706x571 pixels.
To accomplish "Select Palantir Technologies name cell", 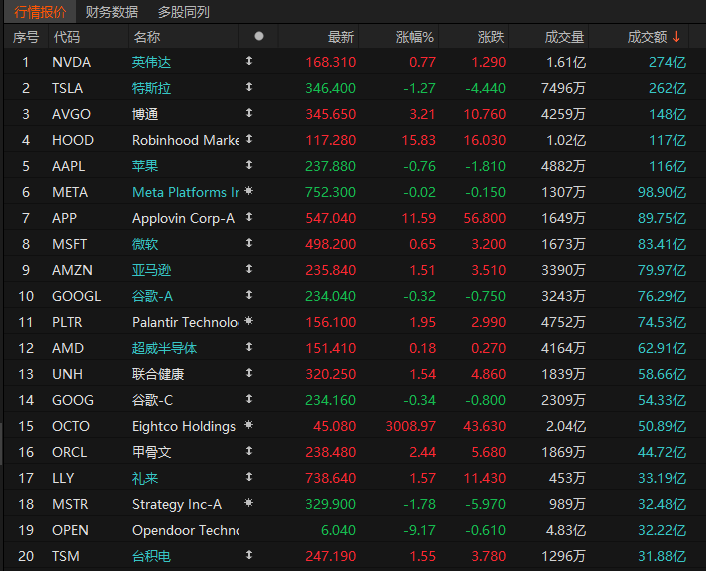I will pos(186,322).
